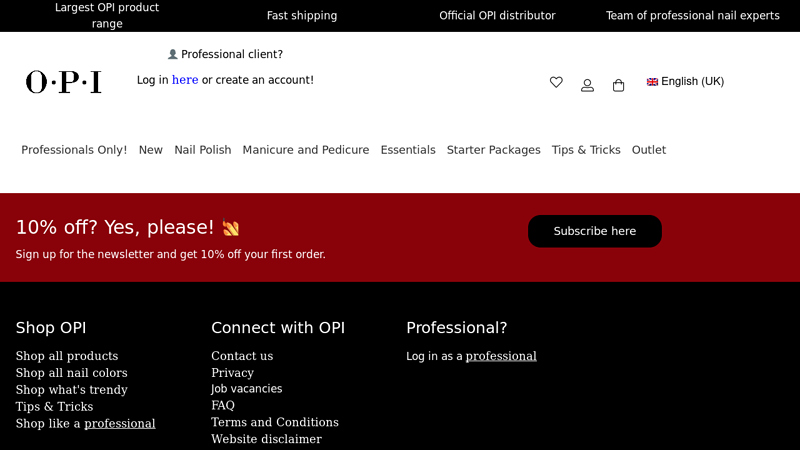Click 'Fast shipping' banner text

click(302, 16)
